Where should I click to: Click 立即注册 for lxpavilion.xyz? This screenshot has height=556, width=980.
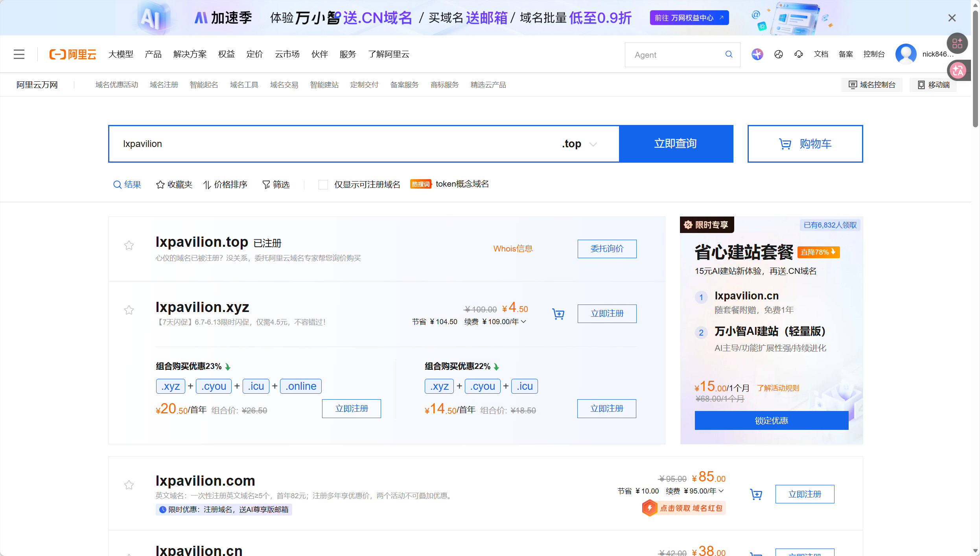(607, 314)
